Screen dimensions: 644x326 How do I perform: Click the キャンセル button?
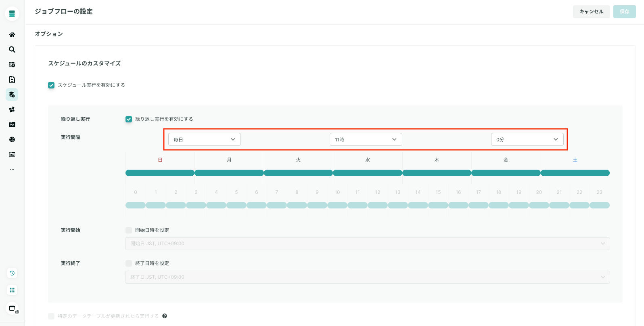coord(592,12)
